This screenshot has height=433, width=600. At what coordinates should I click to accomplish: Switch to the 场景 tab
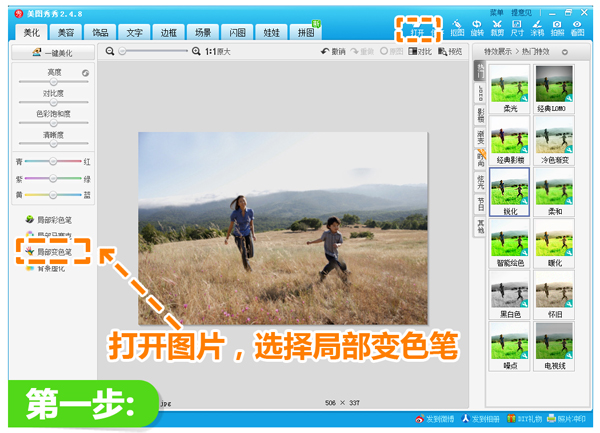pyautogui.click(x=203, y=33)
